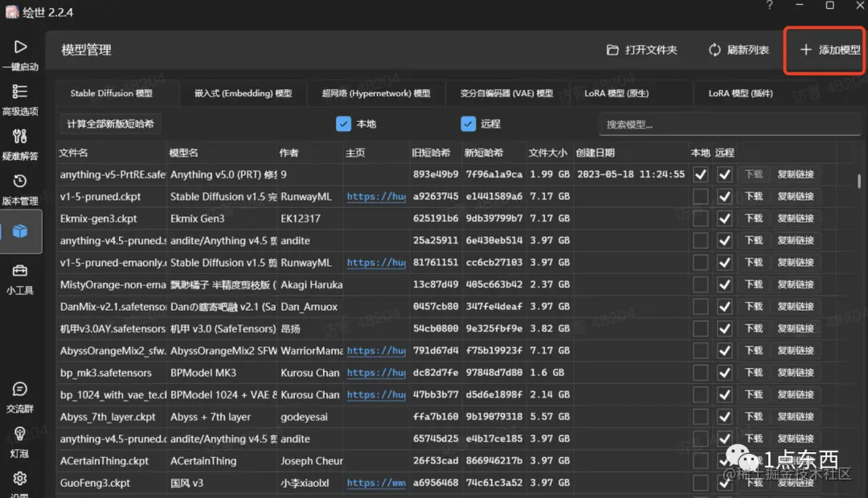
Task: Select the model management cube icon
Action: [x=20, y=231]
